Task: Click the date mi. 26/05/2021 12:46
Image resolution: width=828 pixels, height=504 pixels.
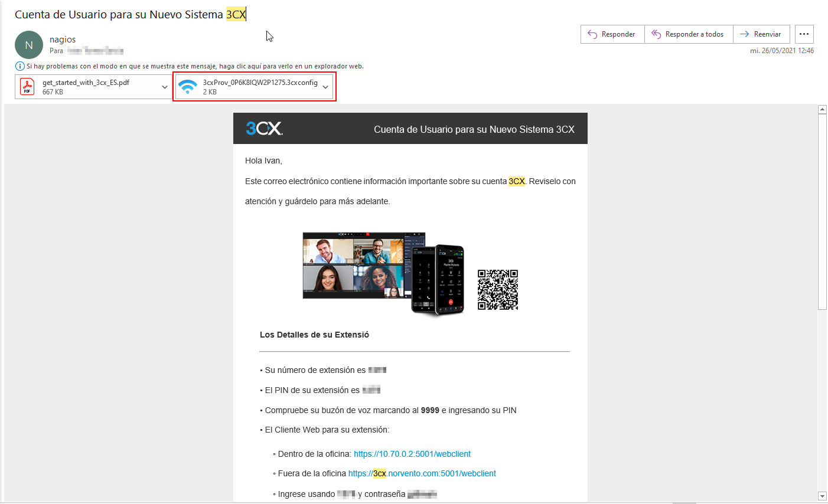Action: tap(782, 51)
